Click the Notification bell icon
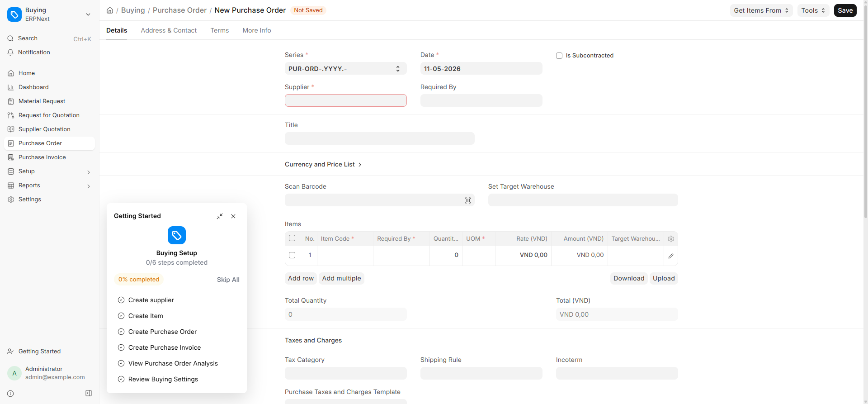This screenshot has height=404, width=868. [10, 52]
